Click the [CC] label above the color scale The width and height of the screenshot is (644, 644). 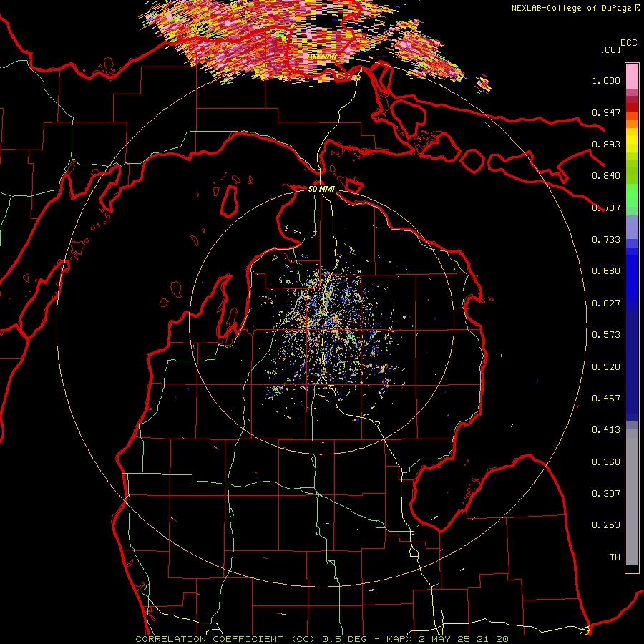tap(610, 49)
